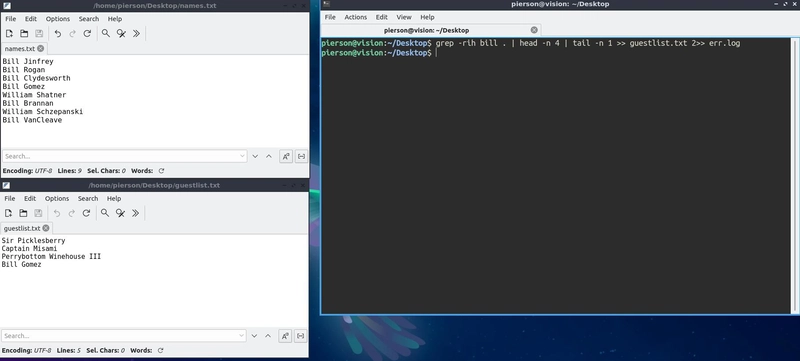Image resolution: width=800 pixels, height=361 pixels.
Task: Click 'Sir Picklesberry' line in guestlist.txt
Action: pyautogui.click(x=33, y=240)
